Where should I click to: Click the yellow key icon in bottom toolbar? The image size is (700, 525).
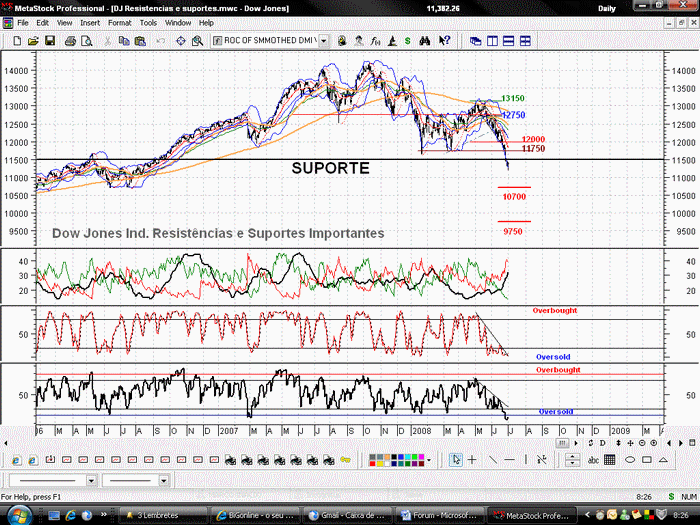pos(345,459)
